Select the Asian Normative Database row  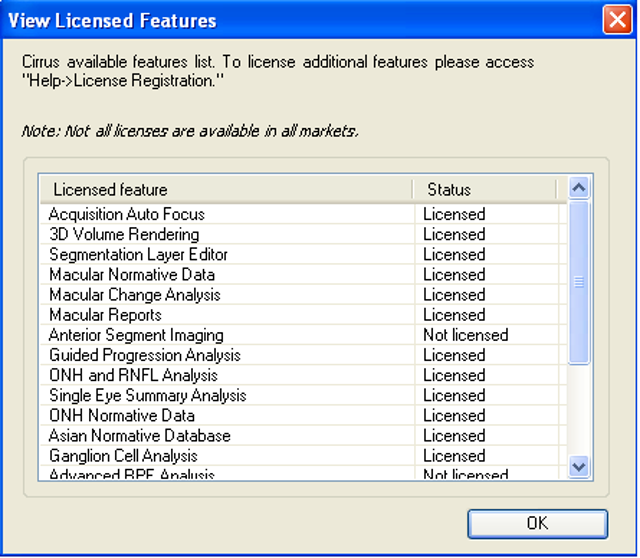[303, 436]
